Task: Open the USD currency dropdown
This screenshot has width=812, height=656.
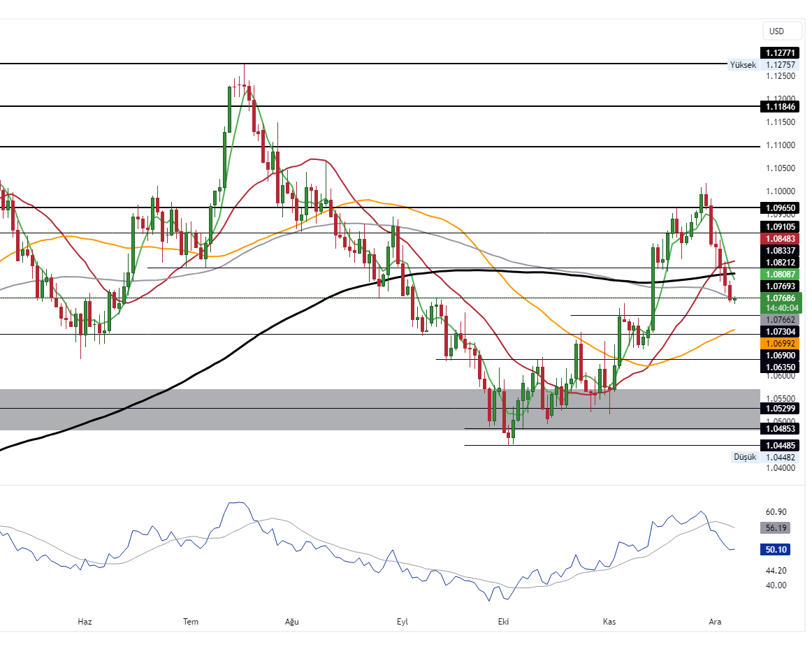Action: pyautogui.click(x=776, y=31)
